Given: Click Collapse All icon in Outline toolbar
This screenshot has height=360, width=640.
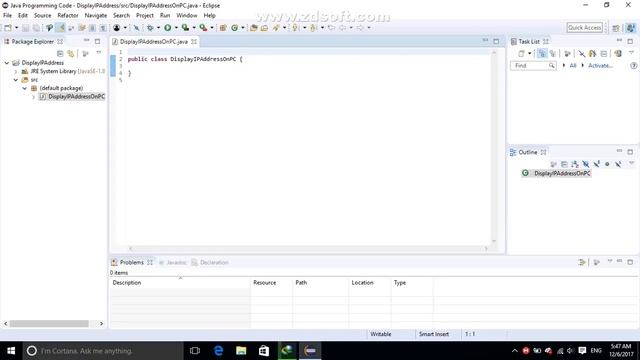Looking at the screenshot, I should (x=564, y=164).
